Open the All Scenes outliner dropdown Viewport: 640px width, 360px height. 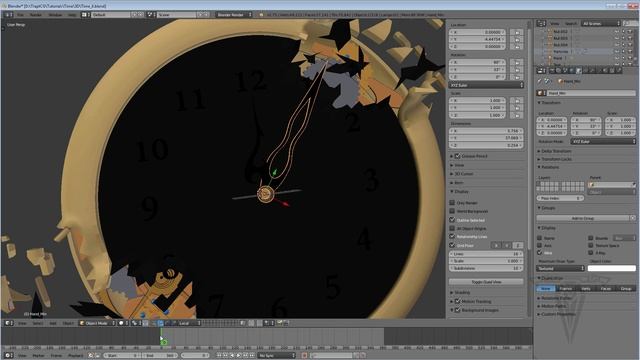point(601,24)
